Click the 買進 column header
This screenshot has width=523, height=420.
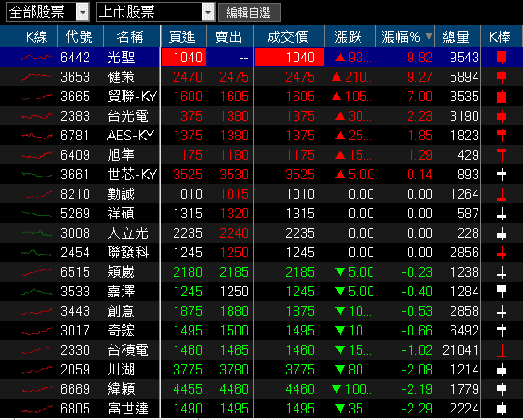tap(183, 36)
